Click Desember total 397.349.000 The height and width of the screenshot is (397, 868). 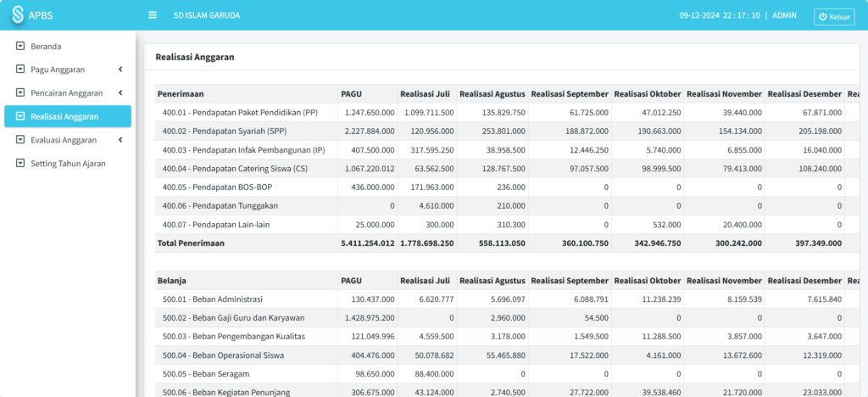click(x=819, y=243)
